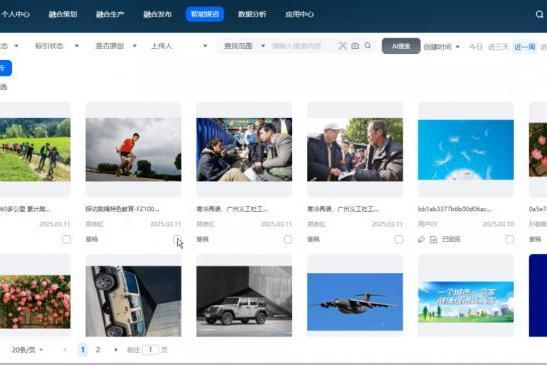547x365 pixels.
Task: Open the tilted white jeep thumbnail
Action: pos(133,301)
